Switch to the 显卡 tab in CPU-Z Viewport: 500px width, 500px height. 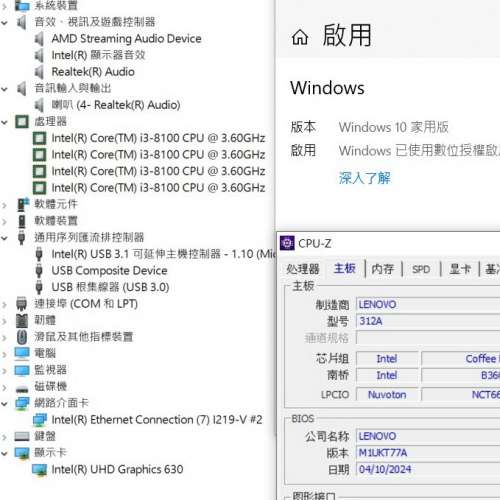point(460,269)
